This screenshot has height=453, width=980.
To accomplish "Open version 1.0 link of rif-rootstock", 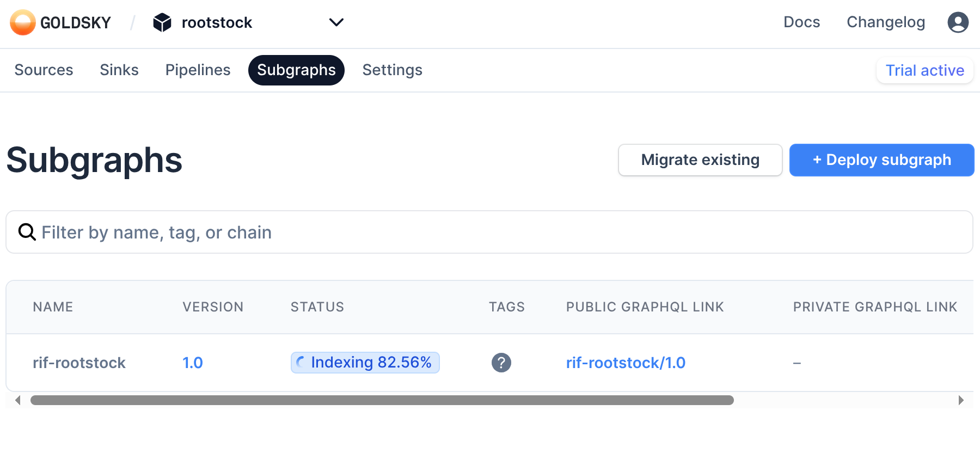I will (192, 363).
